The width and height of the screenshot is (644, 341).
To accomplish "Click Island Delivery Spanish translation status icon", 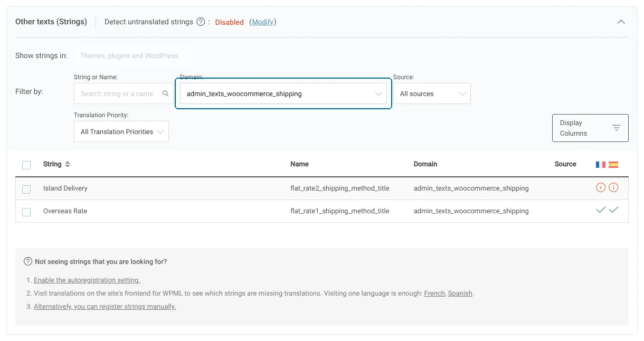I will coord(613,187).
